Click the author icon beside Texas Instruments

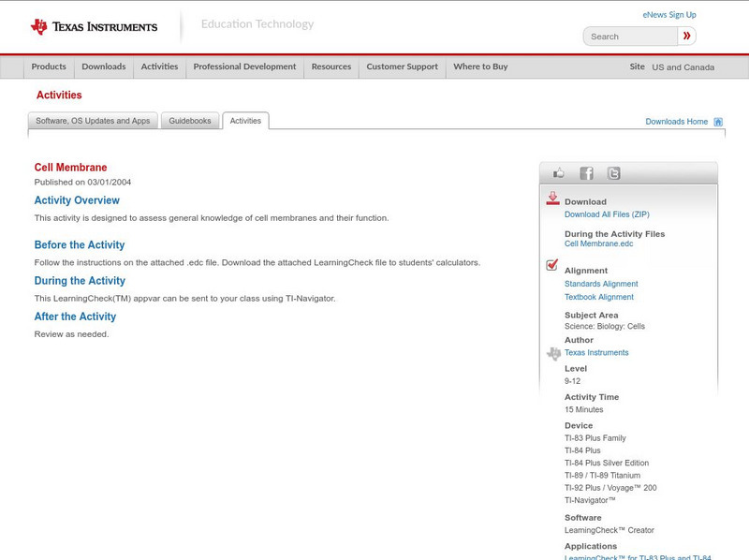tap(553, 353)
